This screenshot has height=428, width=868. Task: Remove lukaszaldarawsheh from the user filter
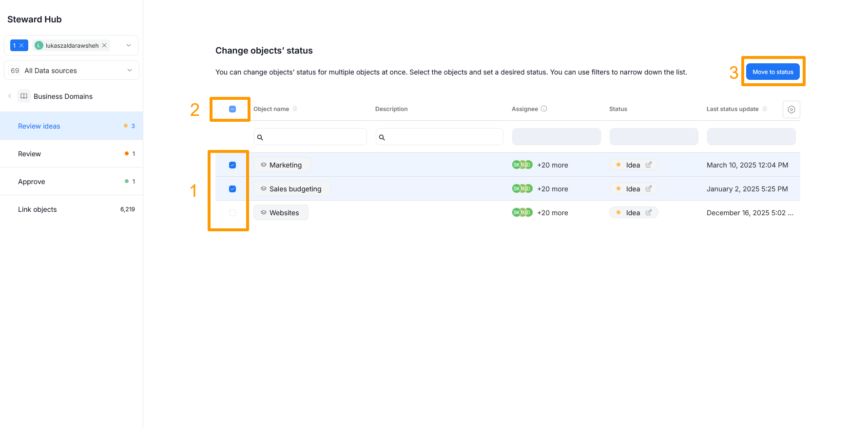(x=104, y=45)
